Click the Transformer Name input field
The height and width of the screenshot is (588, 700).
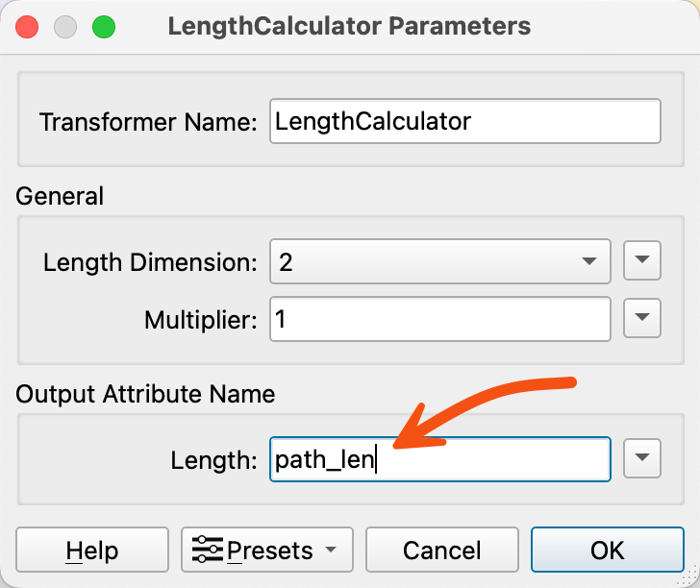click(x=464, y=121)
